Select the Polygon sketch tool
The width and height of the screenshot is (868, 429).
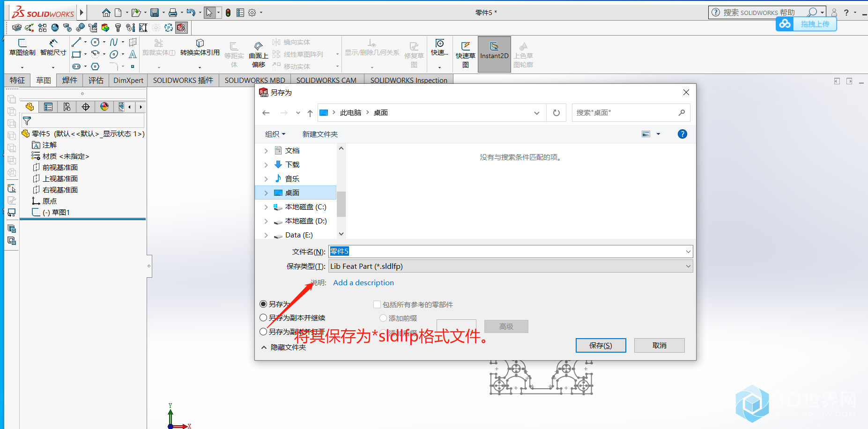[x=95, y=67]
